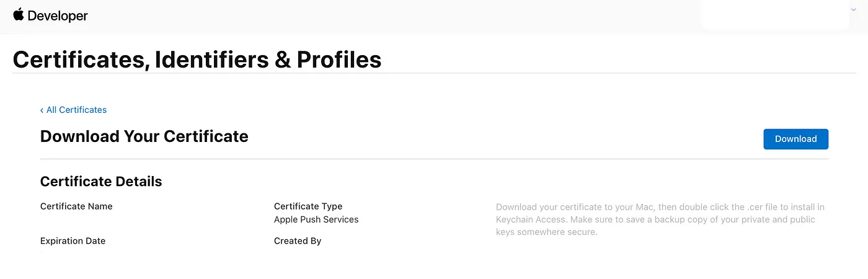Click the Apple logo icon
Image resolution: width=868 pixels, height=279 pixels.
coord(18,15)
